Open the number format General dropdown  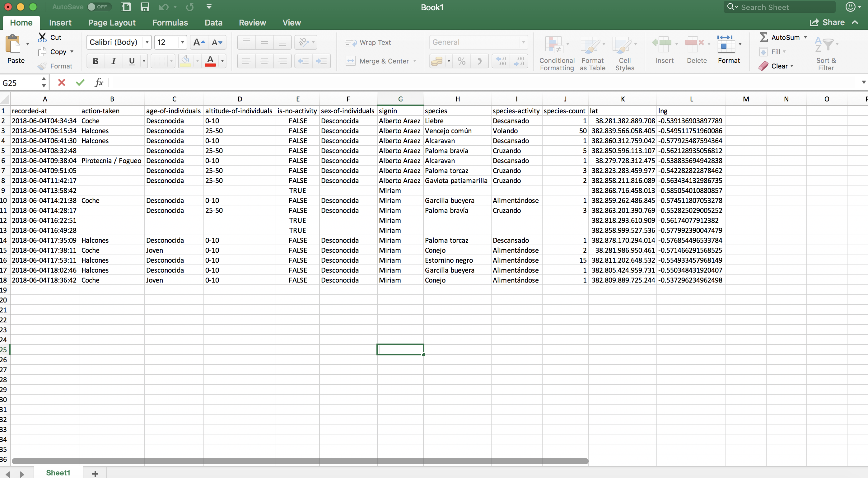[523, 42]
